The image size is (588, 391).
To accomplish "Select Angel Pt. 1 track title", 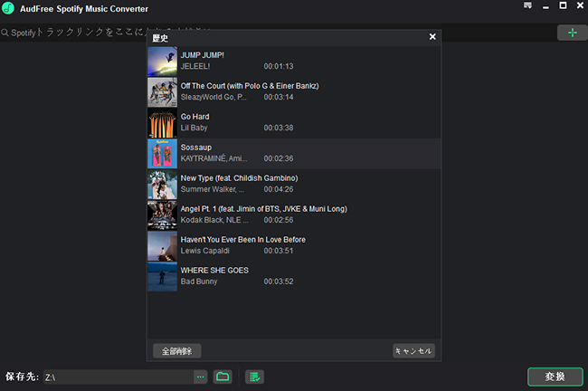I will [x=264, y=209].
